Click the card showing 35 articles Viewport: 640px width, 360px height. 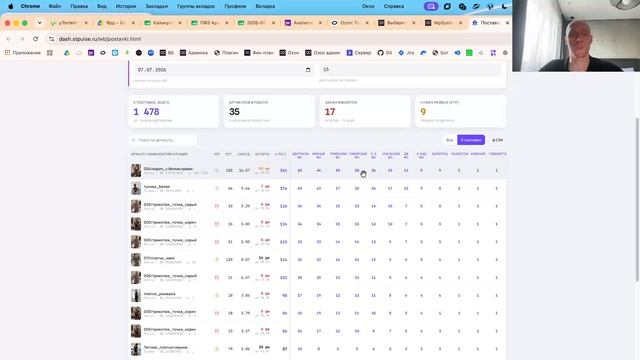point(269,111)
